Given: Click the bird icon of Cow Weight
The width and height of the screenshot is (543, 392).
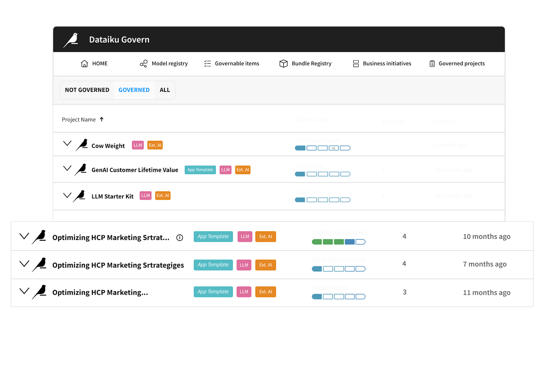Looking at the screenshot, I should (x=82, y=145).
